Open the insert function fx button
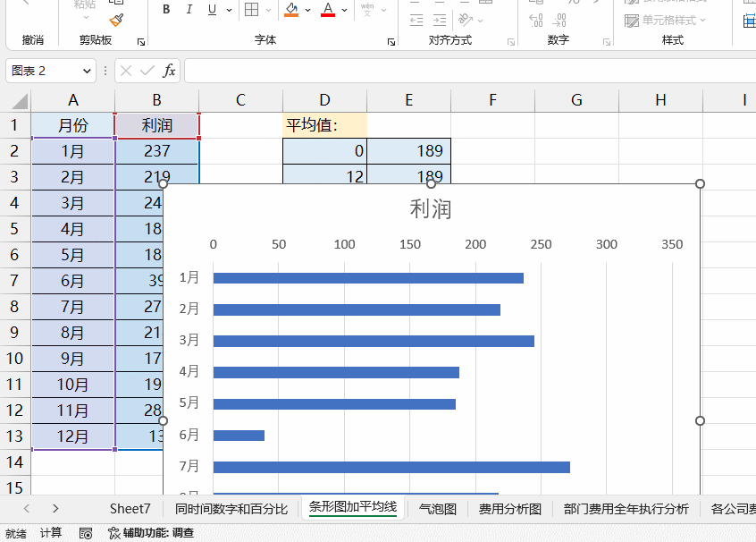Screen dimensions: 756x542 [x=169, y=71]
